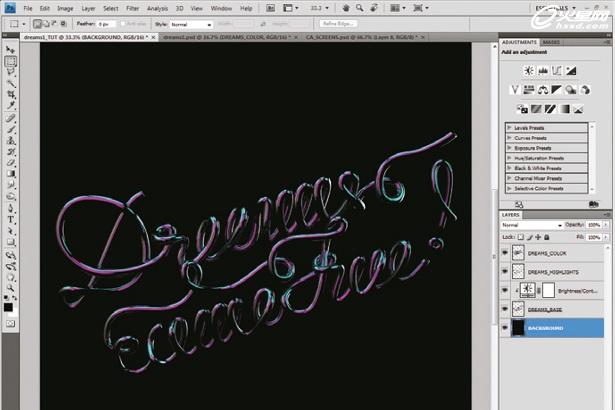Open Arrange Documents menu in application bar

click(398, 8)
